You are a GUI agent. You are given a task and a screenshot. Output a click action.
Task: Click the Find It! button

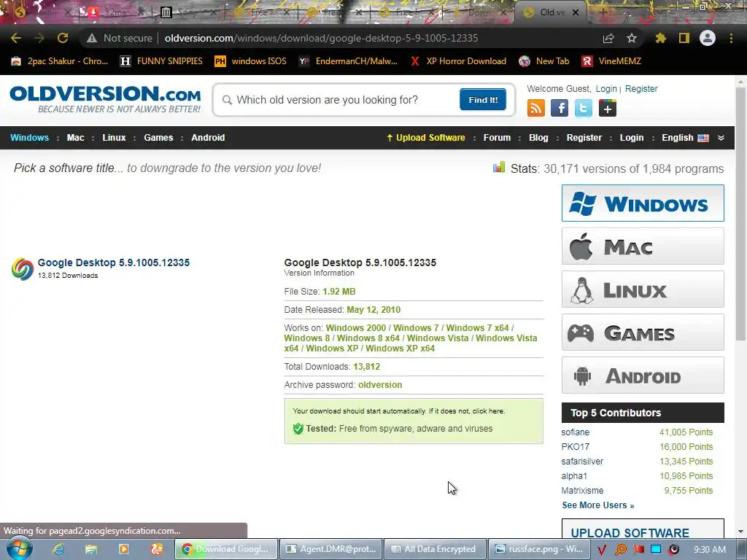483,99
